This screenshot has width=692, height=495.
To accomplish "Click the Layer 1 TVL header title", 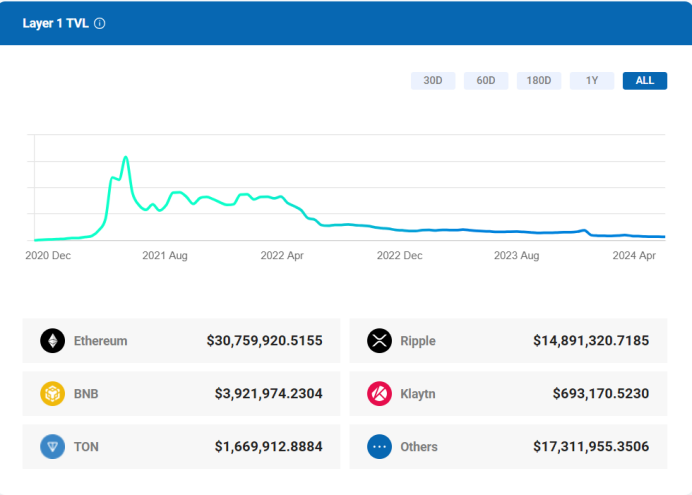I will pyautogui.click(x=55, y=23).
